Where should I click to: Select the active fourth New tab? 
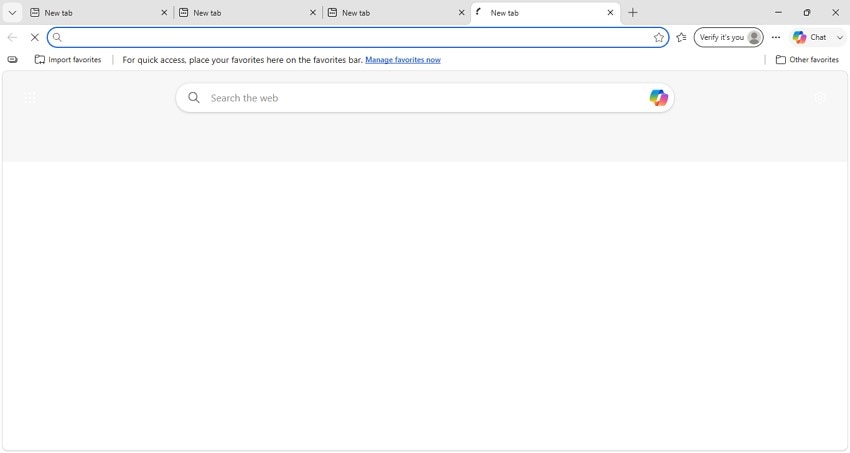coord(545,12)
